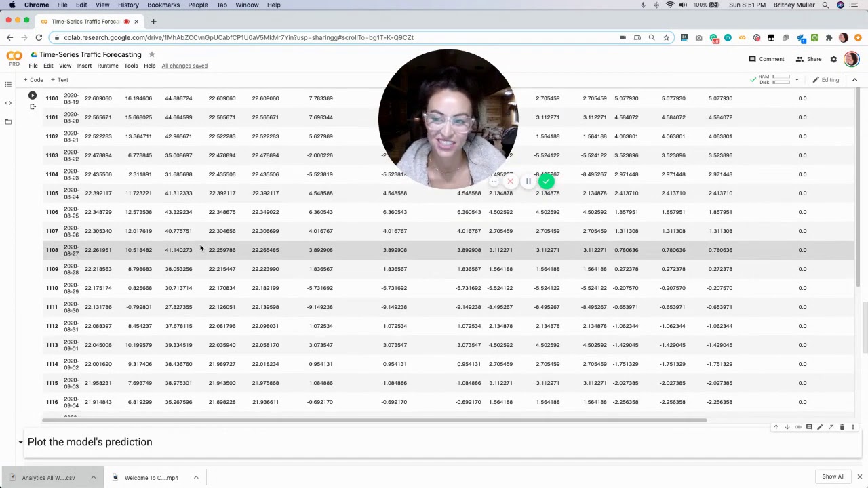The height and width of the screenshot is (488, 868).
Task: Open Spotlight search in the menu bar
Action: [825, 5]
